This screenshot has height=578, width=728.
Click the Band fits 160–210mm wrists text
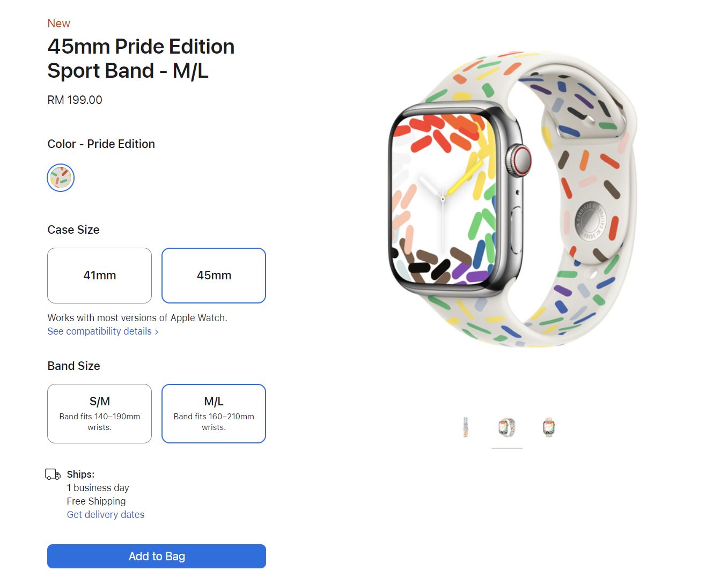click(214, 421)
